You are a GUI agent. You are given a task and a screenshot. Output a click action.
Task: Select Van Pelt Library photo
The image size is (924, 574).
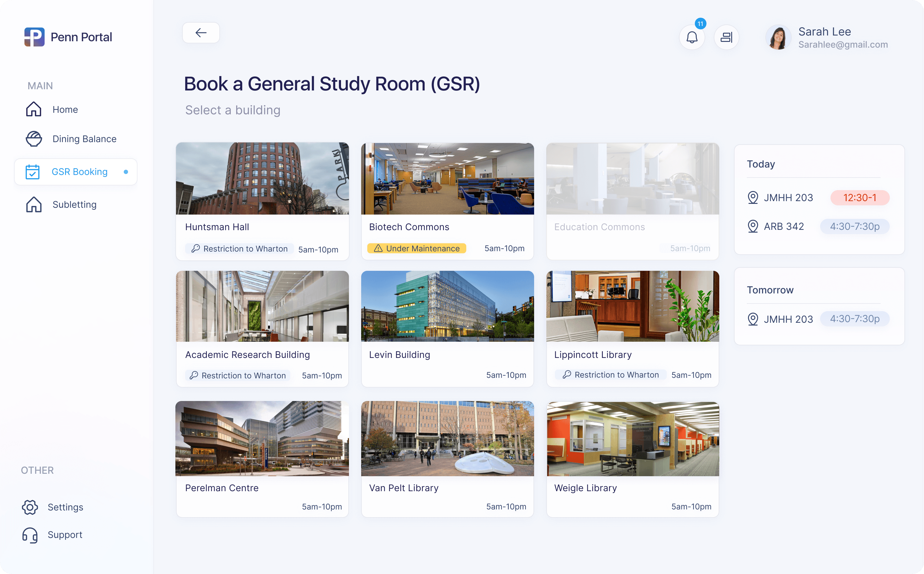(x=447, y=439)
